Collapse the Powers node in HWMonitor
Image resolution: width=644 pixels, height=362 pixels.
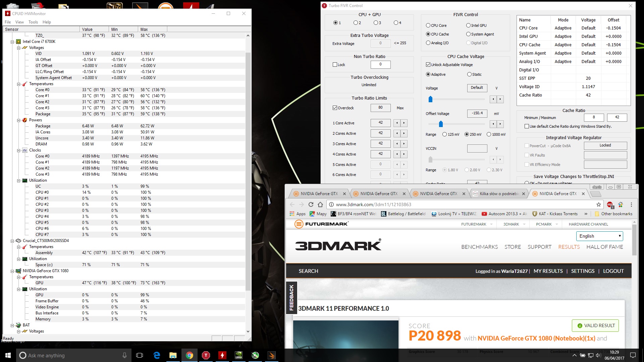[x=19, y=120]
